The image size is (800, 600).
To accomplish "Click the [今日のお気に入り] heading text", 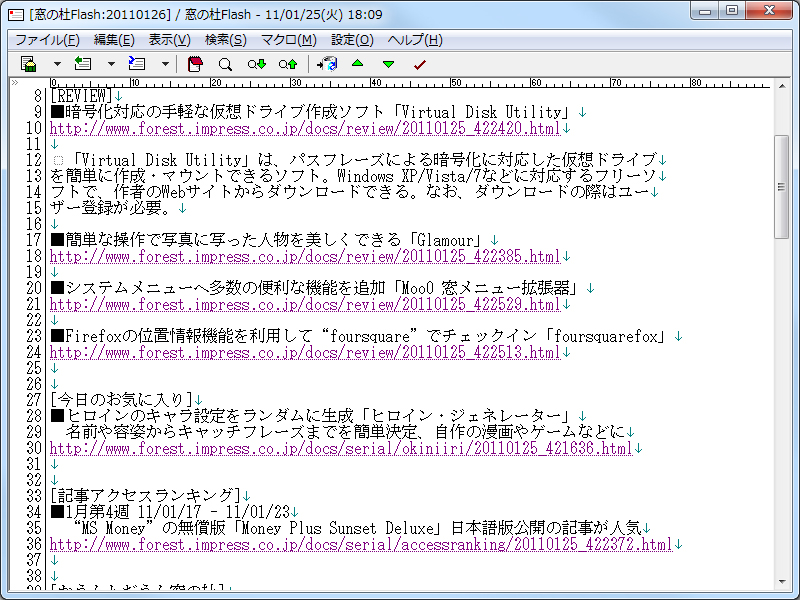I will (121, 400).
